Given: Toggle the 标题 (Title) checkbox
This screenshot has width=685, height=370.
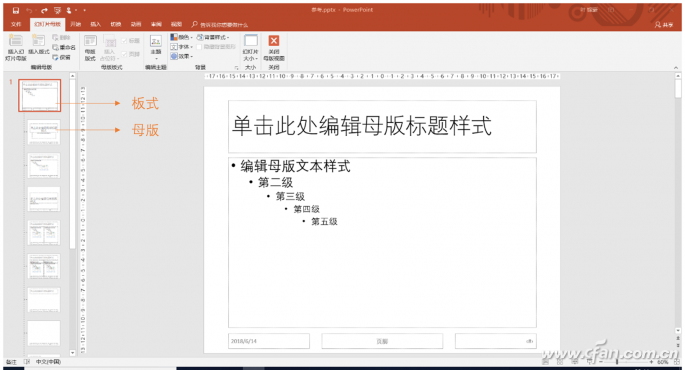Looking at the screenshot, I should [x=130, y=41].
